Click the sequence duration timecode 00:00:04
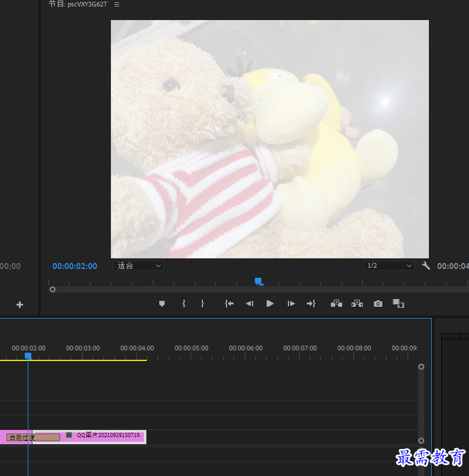The image size is (469, 476). point(453,266)
